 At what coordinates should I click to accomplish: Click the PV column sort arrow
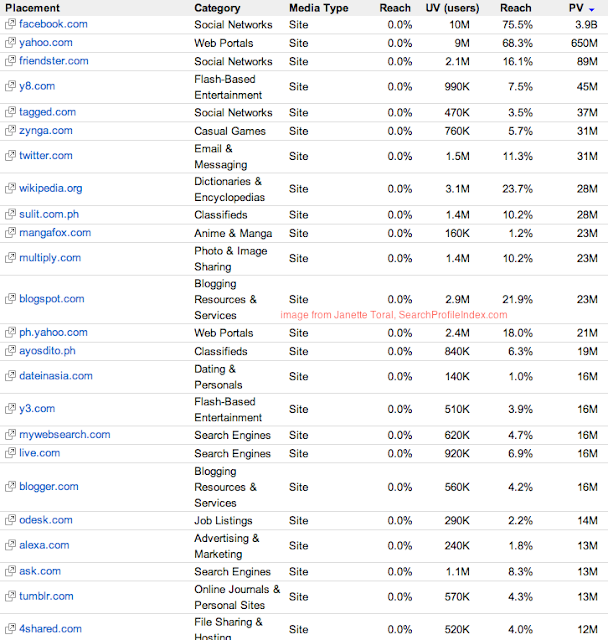pos(592,8)
